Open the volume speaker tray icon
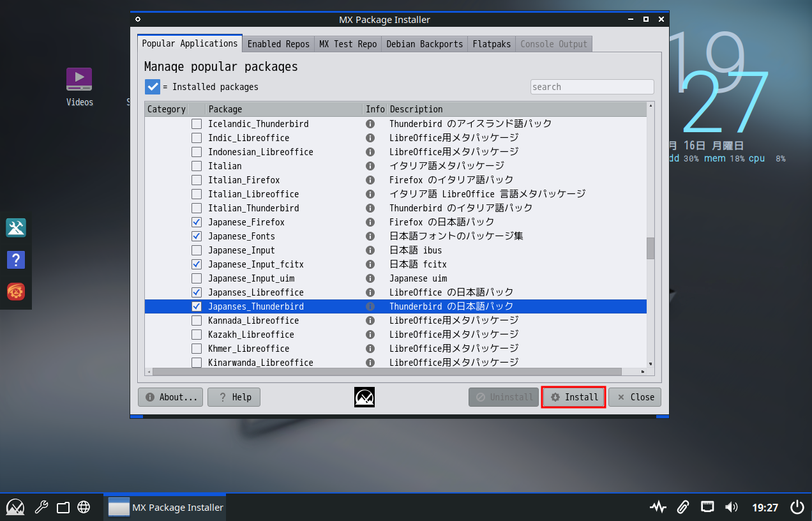 tap(732, 508)
